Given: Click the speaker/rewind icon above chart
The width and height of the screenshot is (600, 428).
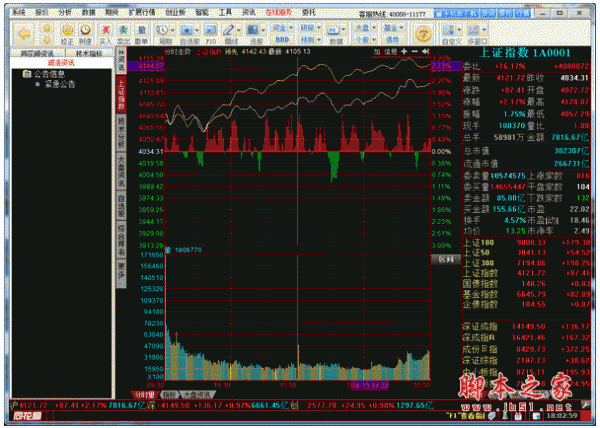Looking at the screenshot, I should click(426, 51).
